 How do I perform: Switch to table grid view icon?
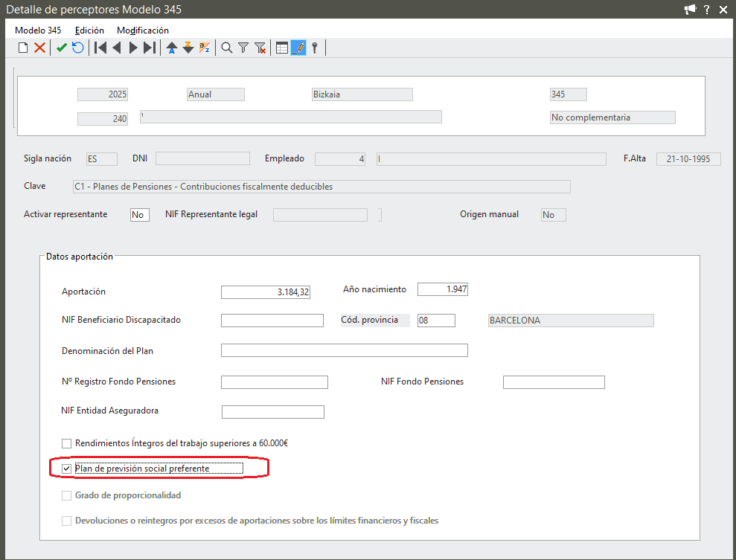click(282, 48)
